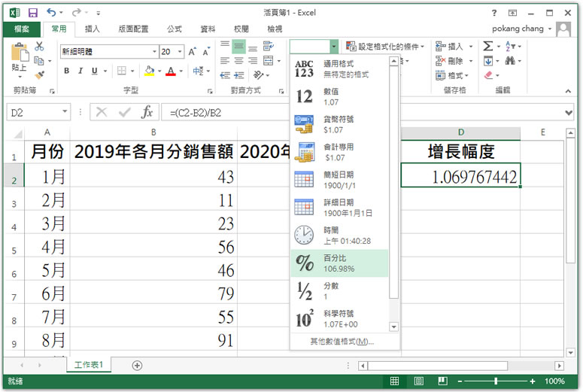Toggle Italic formatting

point(80,71)
